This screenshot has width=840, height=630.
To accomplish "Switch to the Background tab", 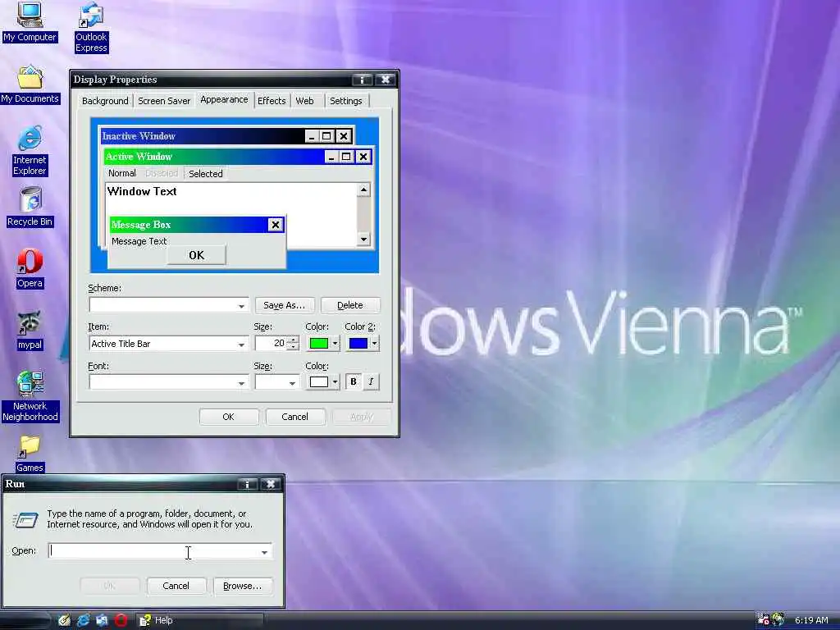I will pyautogui.click(x=105, y=101).
